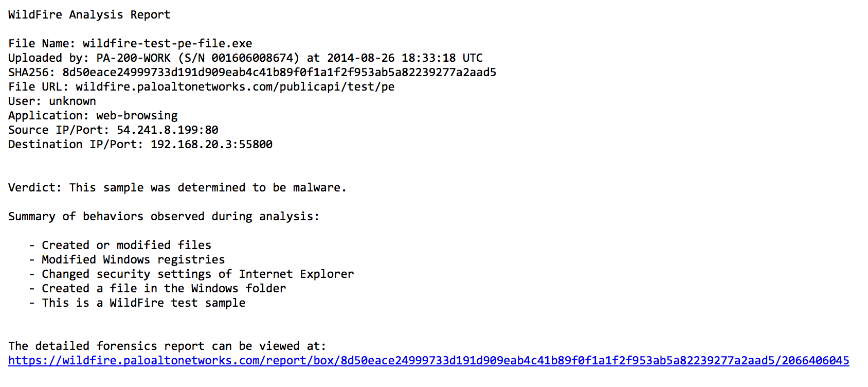Click the file name wildfire-test-pe-file.exe
The image size is (868, 387).
(167, 44)
